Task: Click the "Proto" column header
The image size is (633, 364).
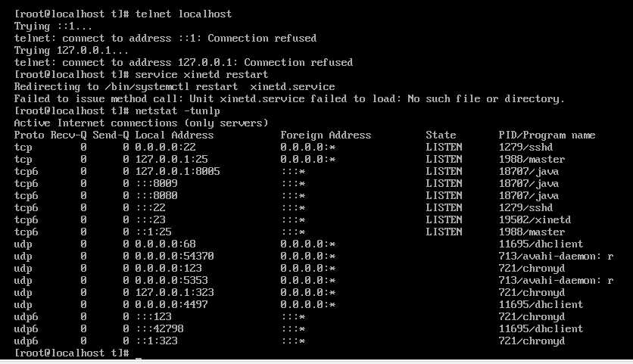Action: (30, 135)
